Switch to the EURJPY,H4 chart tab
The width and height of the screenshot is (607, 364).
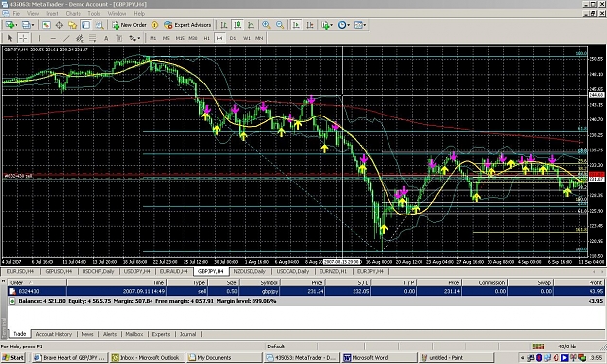tap(370, 271)
